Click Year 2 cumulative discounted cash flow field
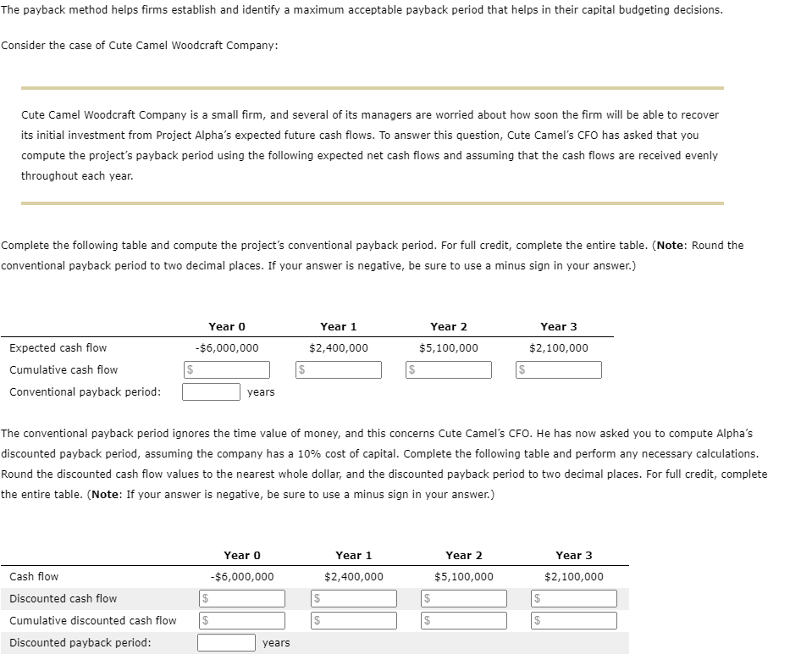This screenshot has height=660, width=812. [465, 620]
